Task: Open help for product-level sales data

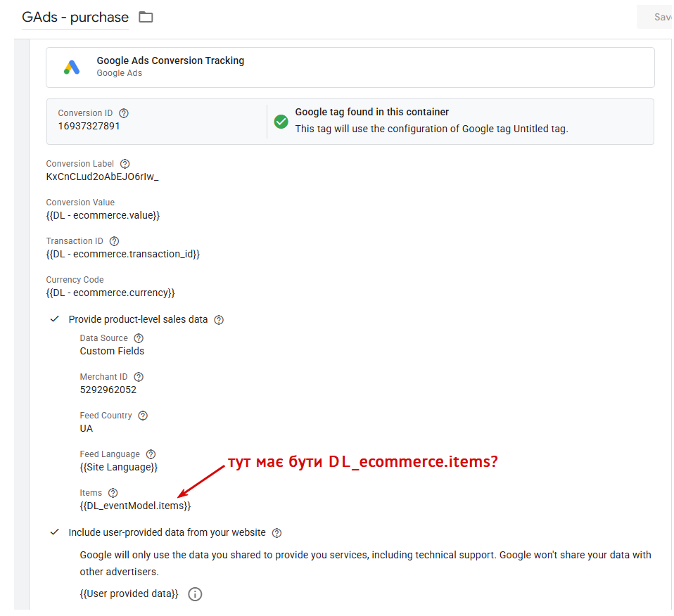Action: pos(219,320)
